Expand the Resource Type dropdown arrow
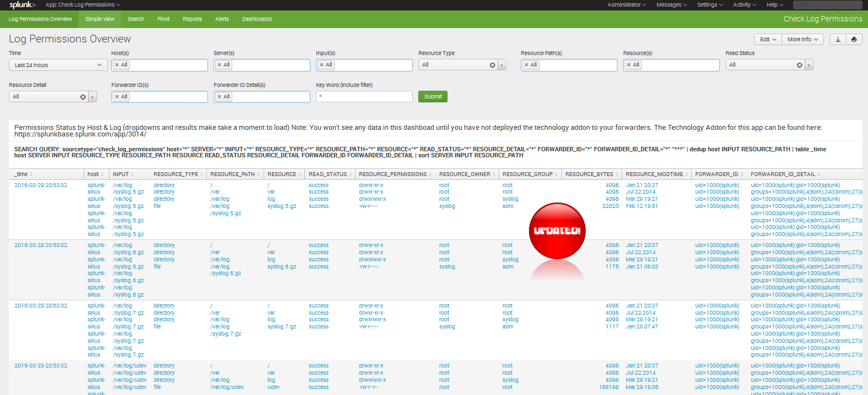 pos(502,65)
